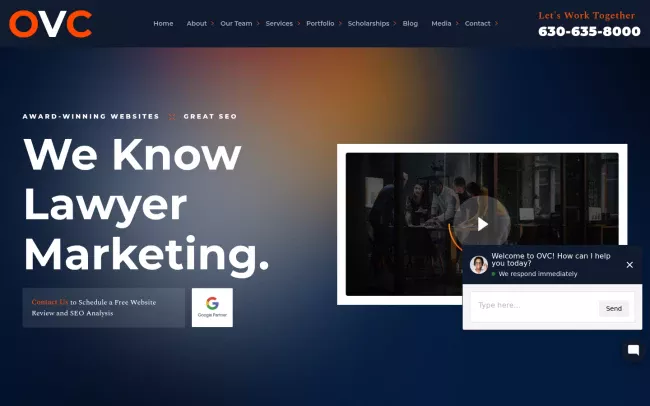The image size is (650, 406).
Task: Open the Contact menu item
Action: (x=478, y=24)
